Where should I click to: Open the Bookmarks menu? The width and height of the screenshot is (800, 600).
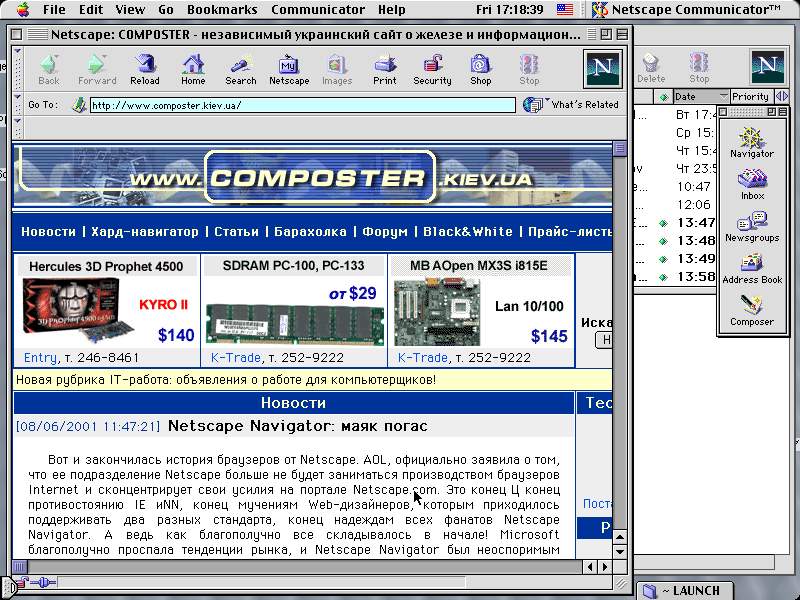tap(222, 9)
